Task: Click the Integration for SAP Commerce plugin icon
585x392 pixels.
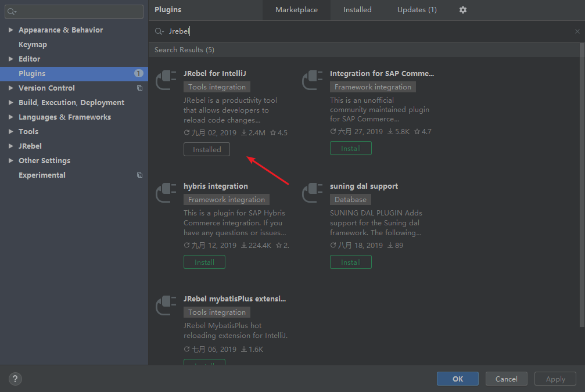Action: (x=313, y=80)
